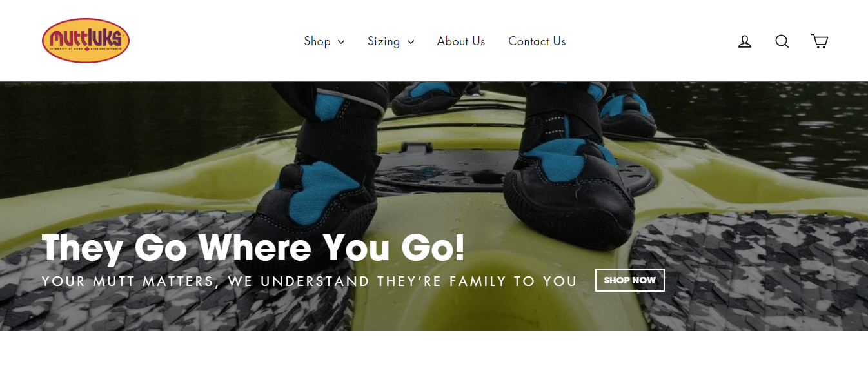This screenshot has height=377, width=868.
Task: Go to the Contact Us page
Action: tap(537, 41)
